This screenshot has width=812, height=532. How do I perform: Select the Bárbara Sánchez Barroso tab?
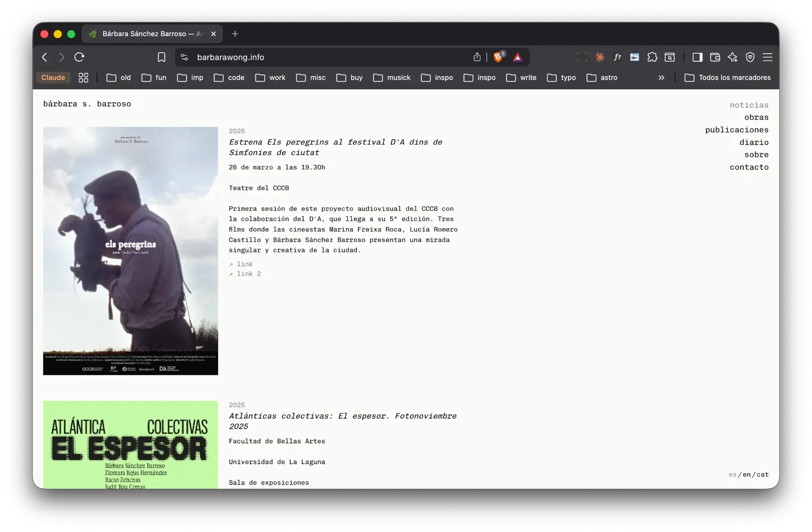point(152,34)
